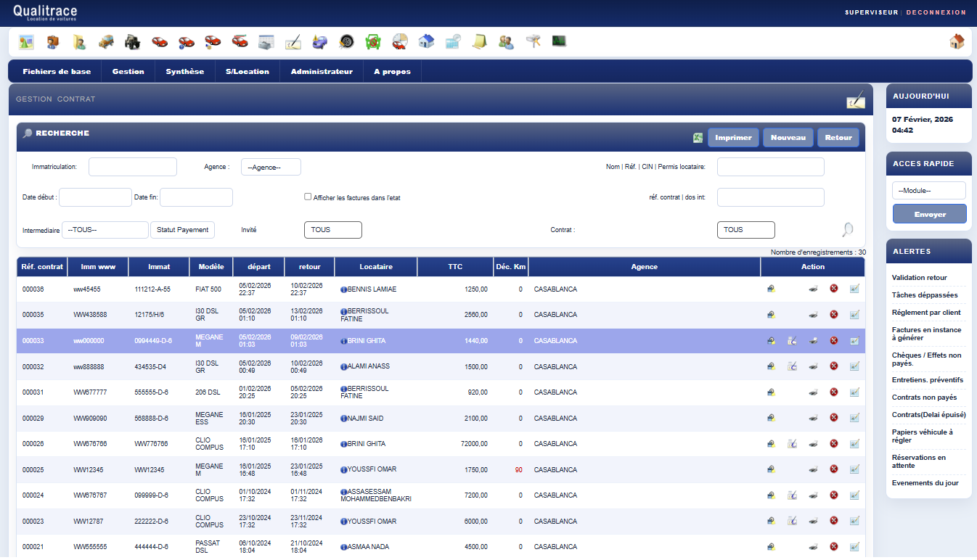The height and width of the screenshot is (560, 977).
Task: Focus the Immatriculation input field
Action: pos(133,167)
